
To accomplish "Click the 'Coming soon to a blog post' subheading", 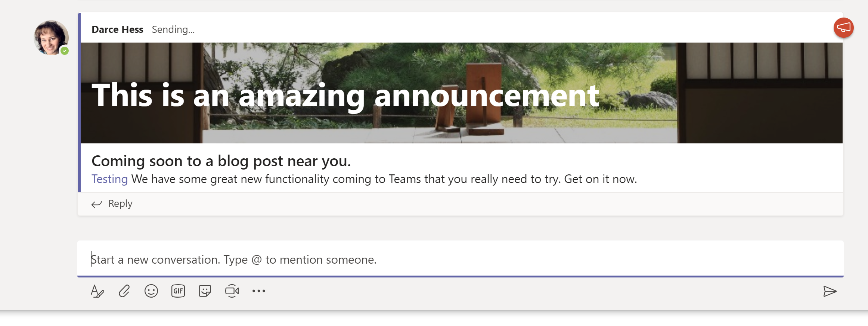I will (x=221, y=161).
